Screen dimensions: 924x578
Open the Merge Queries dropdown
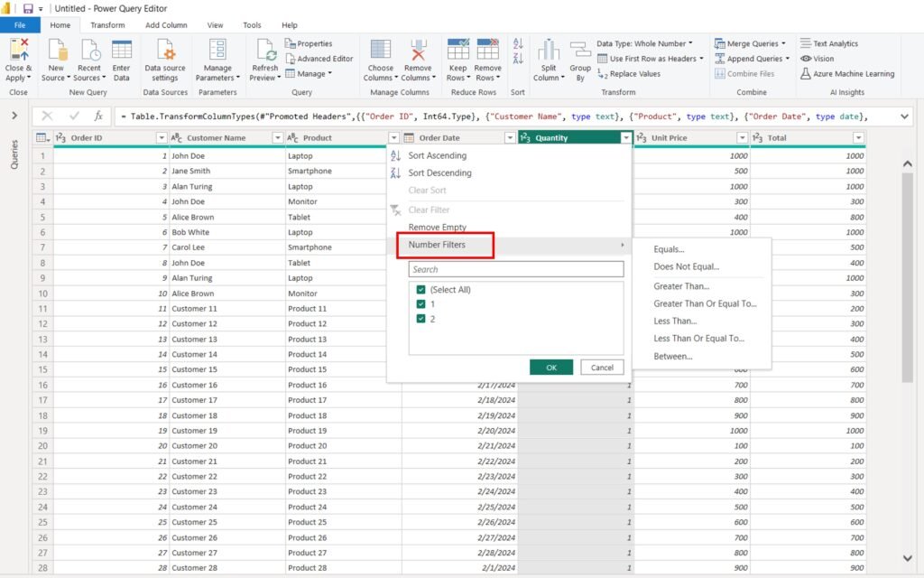click(751, 43)
